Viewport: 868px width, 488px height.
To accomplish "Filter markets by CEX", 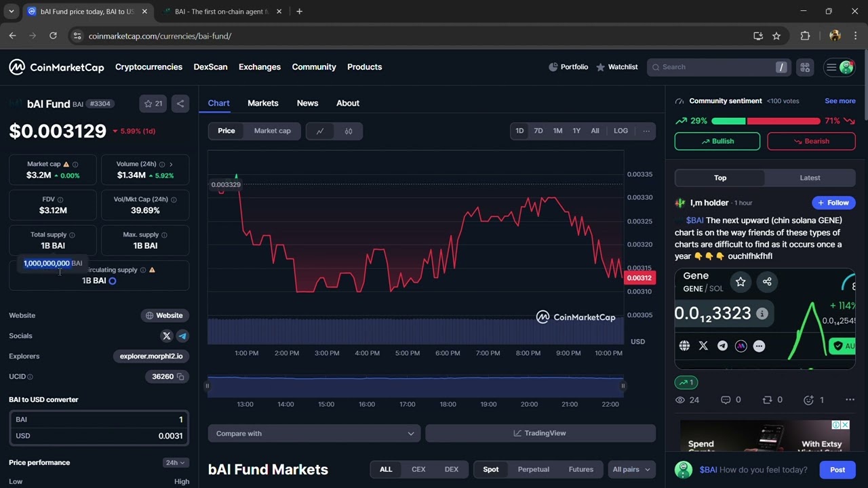I will click(x=418, y=469).
